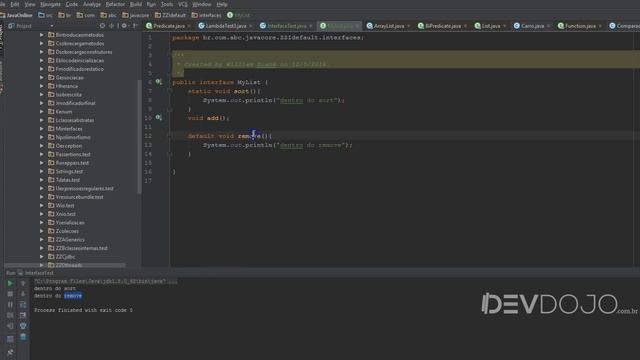Switch to ArrayList.java tab
Image resolution: width=640 pixels, height=360 pixels.
tap(389, 26)
